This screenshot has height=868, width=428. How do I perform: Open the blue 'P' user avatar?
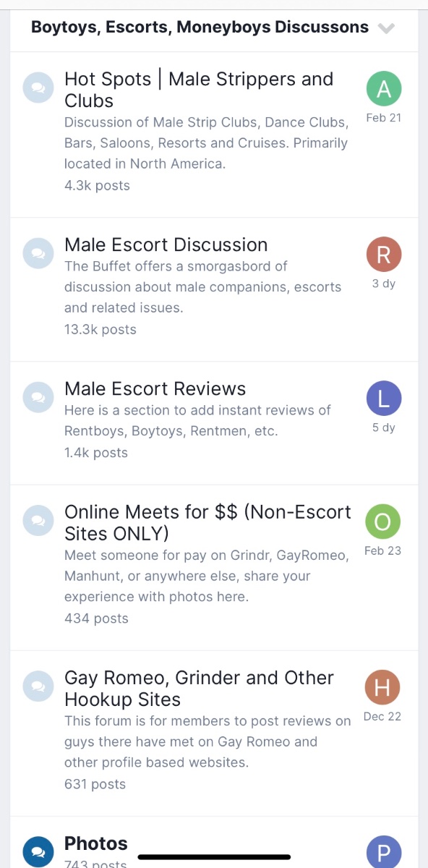(384, 852)
